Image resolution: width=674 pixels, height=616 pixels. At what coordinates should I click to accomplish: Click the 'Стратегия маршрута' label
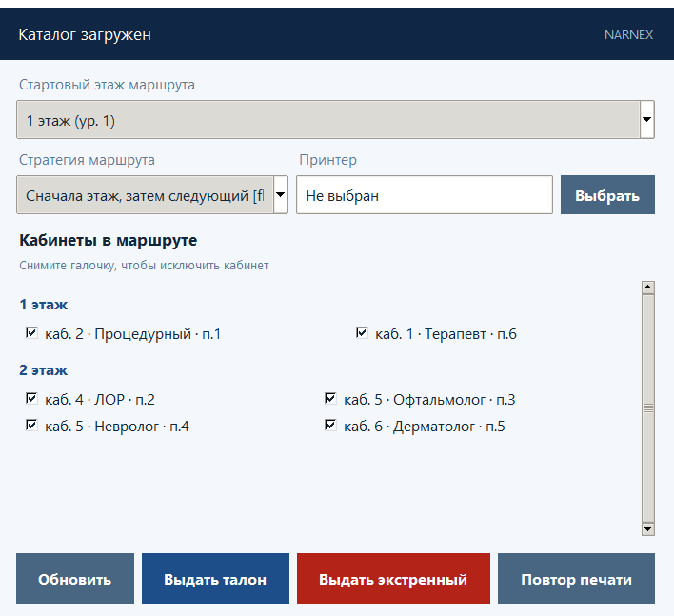pos(87,160)
